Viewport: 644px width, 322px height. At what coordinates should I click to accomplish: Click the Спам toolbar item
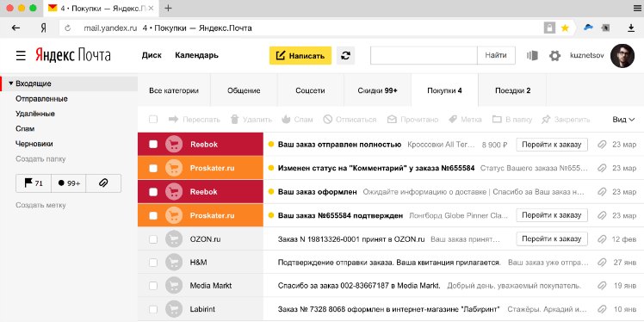point(297,120)
